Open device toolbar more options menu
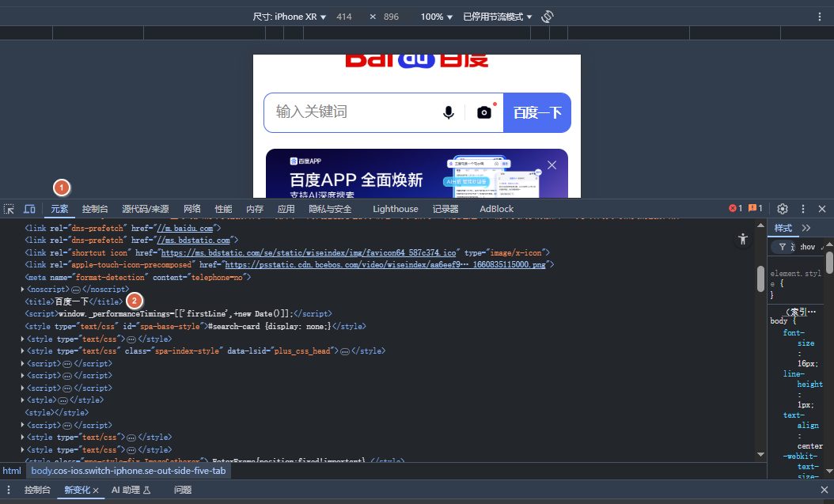The width and height of the screenshot is (834, 504). pyautogui.click(x=820, y=17)
